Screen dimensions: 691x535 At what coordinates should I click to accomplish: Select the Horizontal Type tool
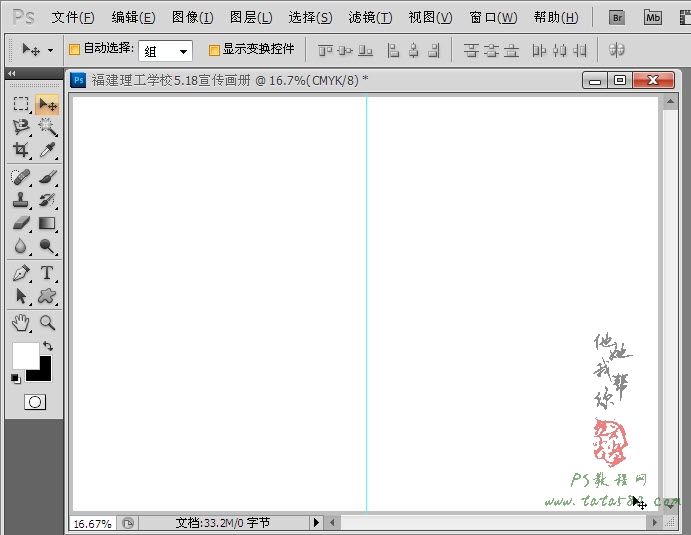click(47, 273)
